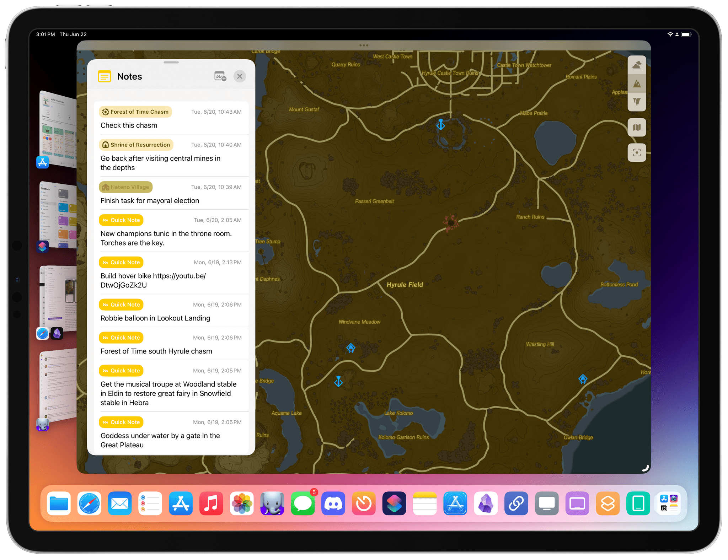Screen dimensions: 728x560
Task: Open the orange stacked layers app in dock
Action: [608, 504]
